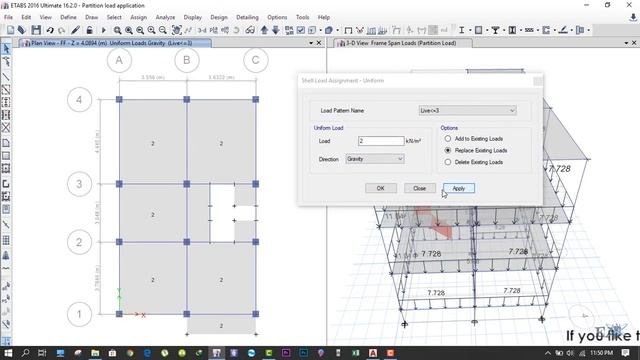The height and width of the screenshot is (360, 640).
Task: Open the Display menu
Action: click(193, 17)
